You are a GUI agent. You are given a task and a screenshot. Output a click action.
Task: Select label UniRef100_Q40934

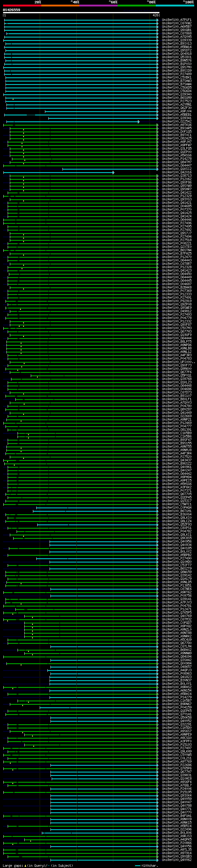point(177,545)
